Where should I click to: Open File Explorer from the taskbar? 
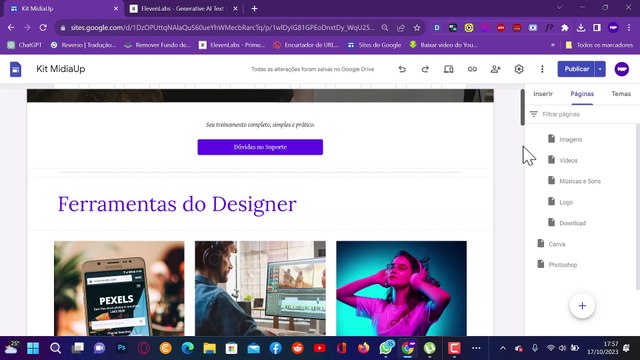209,348
